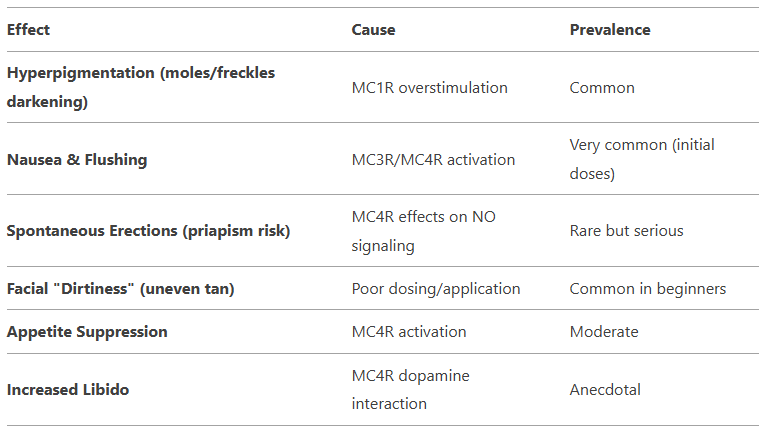Click the Prevalence column header
Viewport: 766px width, 437px height.
(609, 30)
